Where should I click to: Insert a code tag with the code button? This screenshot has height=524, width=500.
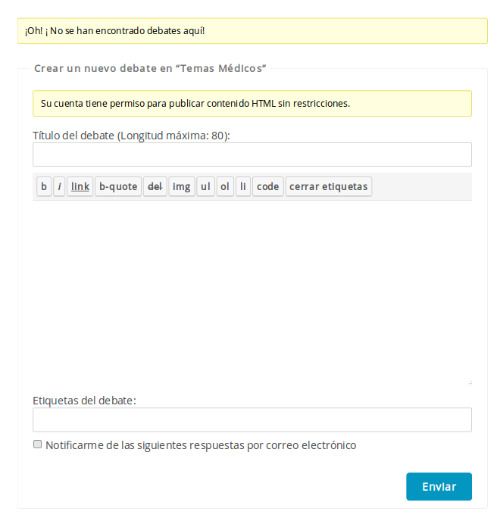tap(268, 186)
